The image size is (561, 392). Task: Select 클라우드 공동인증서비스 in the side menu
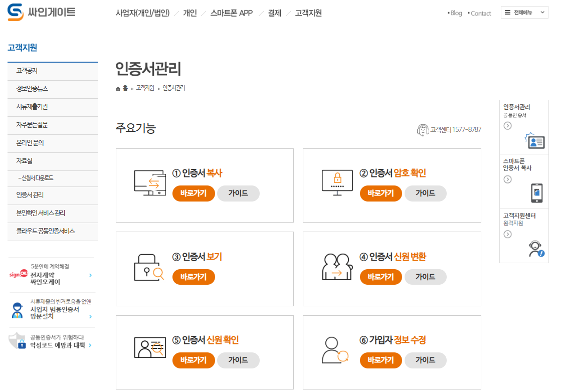pos(53,232)
